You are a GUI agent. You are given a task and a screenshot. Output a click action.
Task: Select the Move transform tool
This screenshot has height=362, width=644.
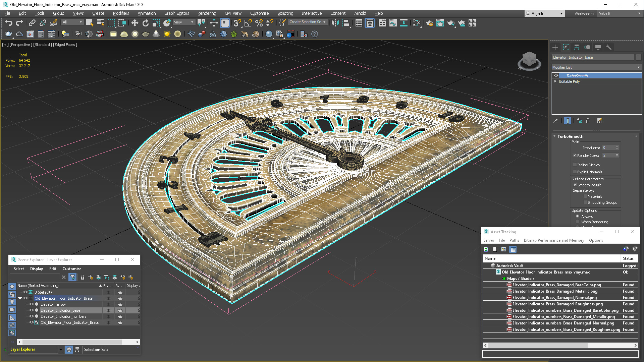tap(135, 23)
